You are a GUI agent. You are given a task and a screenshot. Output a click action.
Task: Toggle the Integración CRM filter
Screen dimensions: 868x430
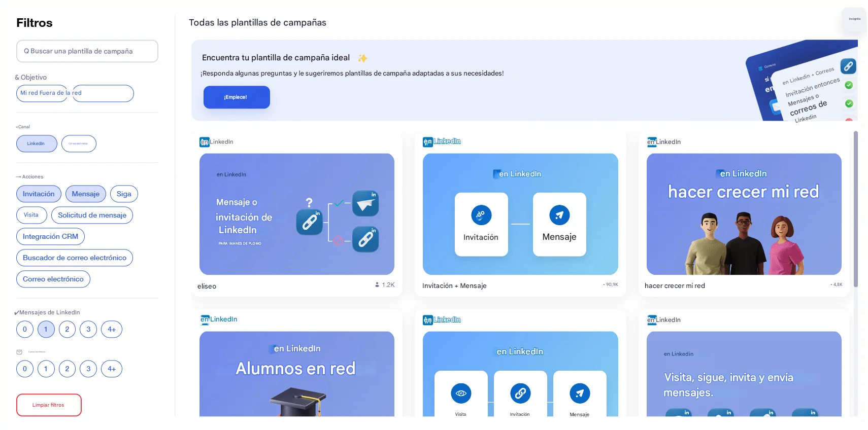click(x=50, y=236)
